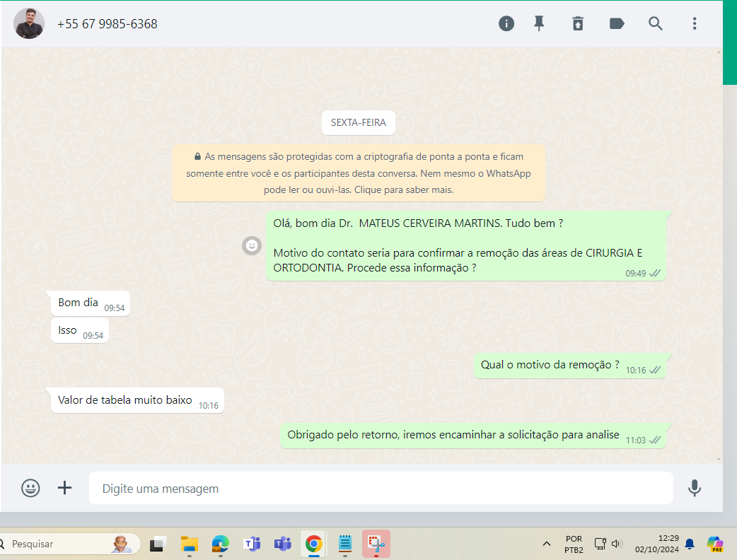Click the 'Valor de tabela muito baixo' message

pos(125,400)
